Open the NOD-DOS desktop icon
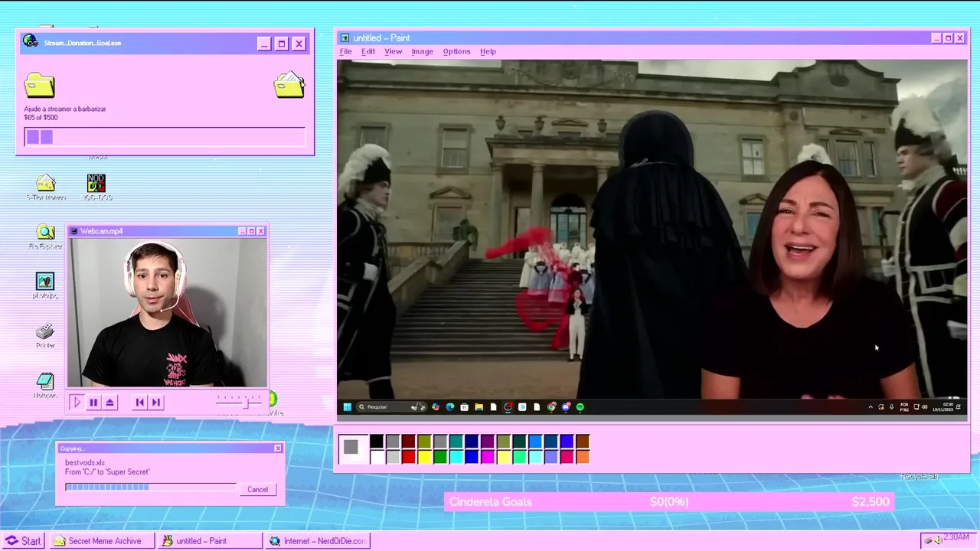 (x=96, y=187)
